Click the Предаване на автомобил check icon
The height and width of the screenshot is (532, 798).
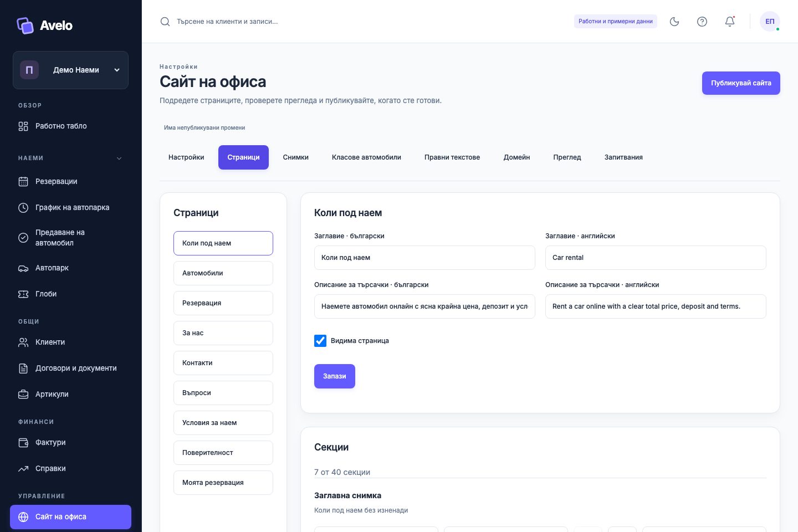[x=23, y=238]
